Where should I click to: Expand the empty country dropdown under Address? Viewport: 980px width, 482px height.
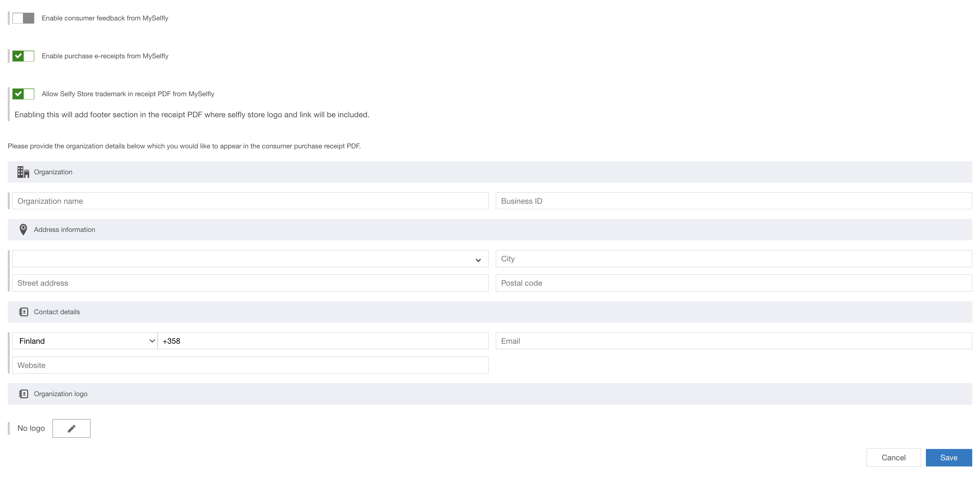click(250, 259)
